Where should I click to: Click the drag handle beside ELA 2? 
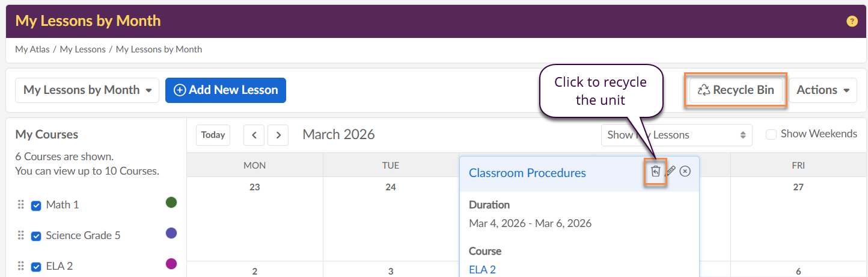pyautogui.click(x=21, y=266)
